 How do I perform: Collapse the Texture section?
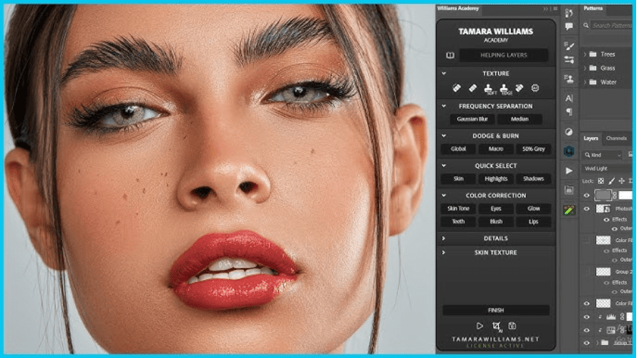pyautogui.click(x=444, y=74)
